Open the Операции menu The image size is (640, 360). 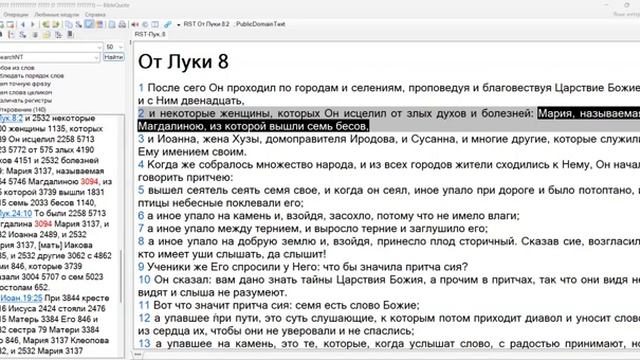point(16,15)
